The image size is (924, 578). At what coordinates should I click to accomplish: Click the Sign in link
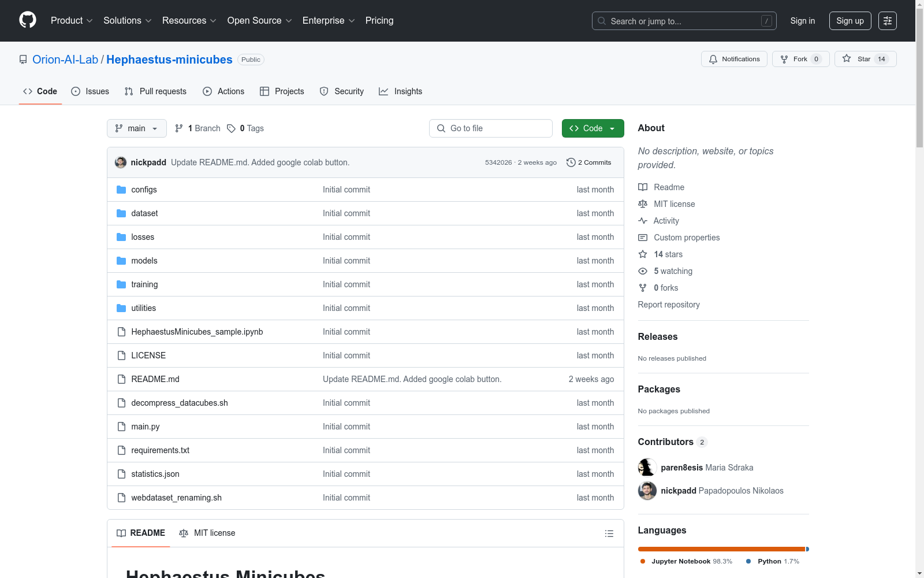(x=803, y=21)
